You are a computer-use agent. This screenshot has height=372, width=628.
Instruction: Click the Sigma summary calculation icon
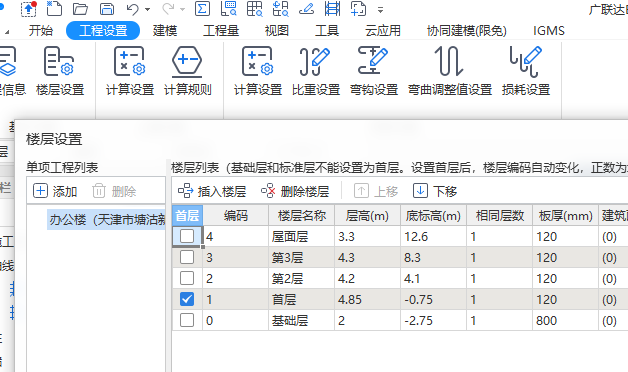coord(202,8)
